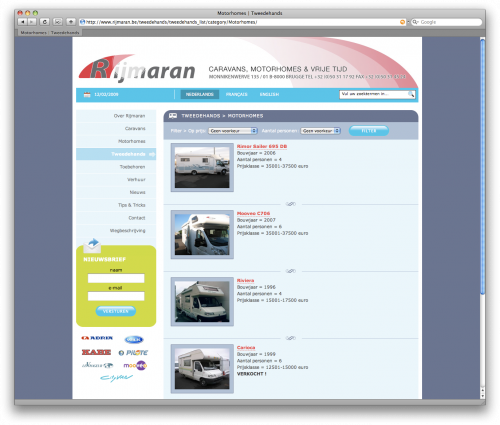Focus the newsletter e-mail input field
500x425 pixels.
pyautogui.click(x=116, y=296)
